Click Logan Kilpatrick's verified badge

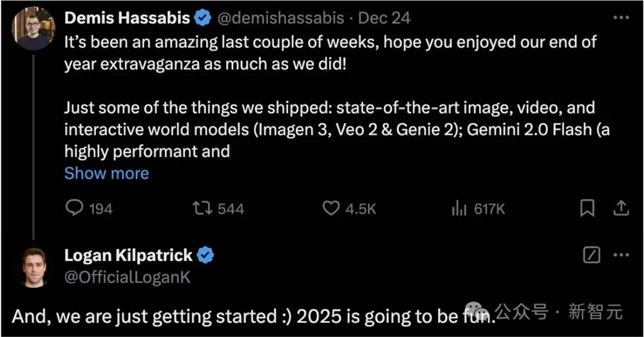205,255
